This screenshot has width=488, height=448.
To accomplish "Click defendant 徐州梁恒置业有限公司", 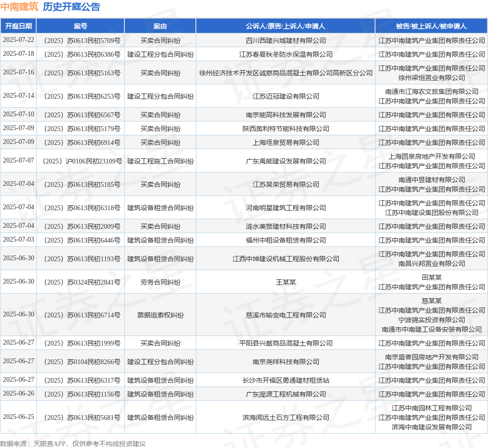I will pyautogui.click(x=432, y=78).
